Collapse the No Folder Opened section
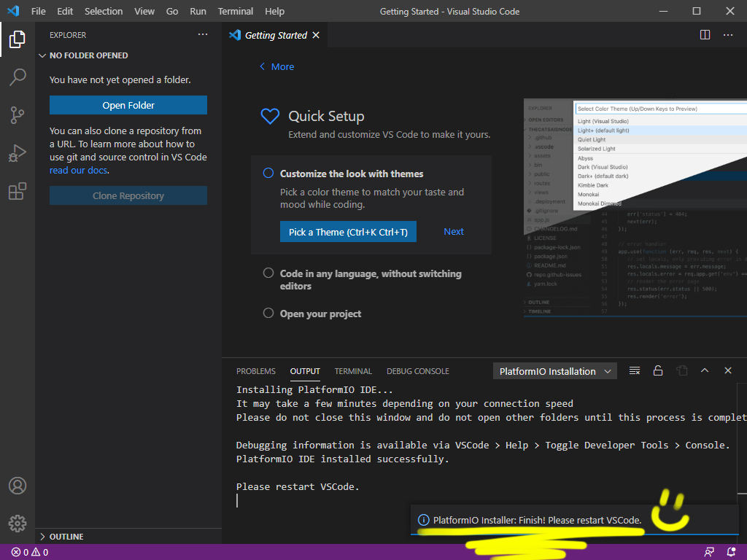The image size is (747, 560). [x=128, y=55]
